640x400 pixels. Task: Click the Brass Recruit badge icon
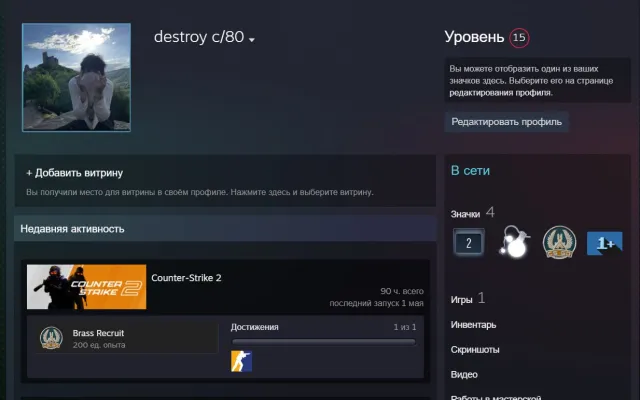51,338
